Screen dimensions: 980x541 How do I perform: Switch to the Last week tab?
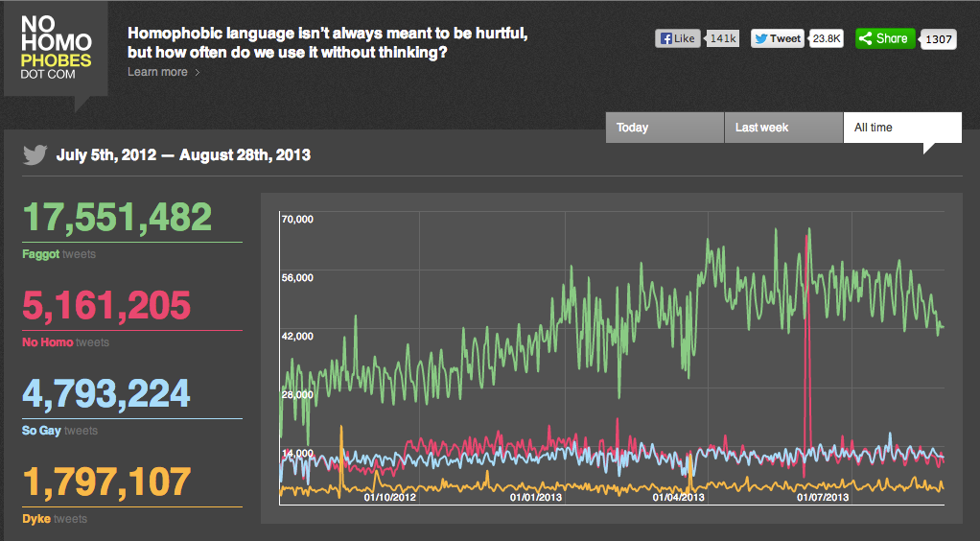(x=783, y=128)
